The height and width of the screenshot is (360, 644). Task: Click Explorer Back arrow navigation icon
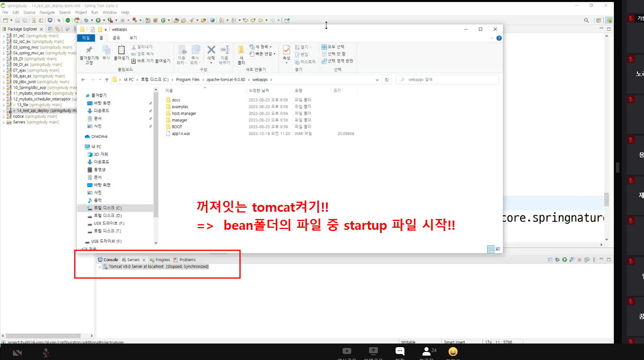[83, 80]
